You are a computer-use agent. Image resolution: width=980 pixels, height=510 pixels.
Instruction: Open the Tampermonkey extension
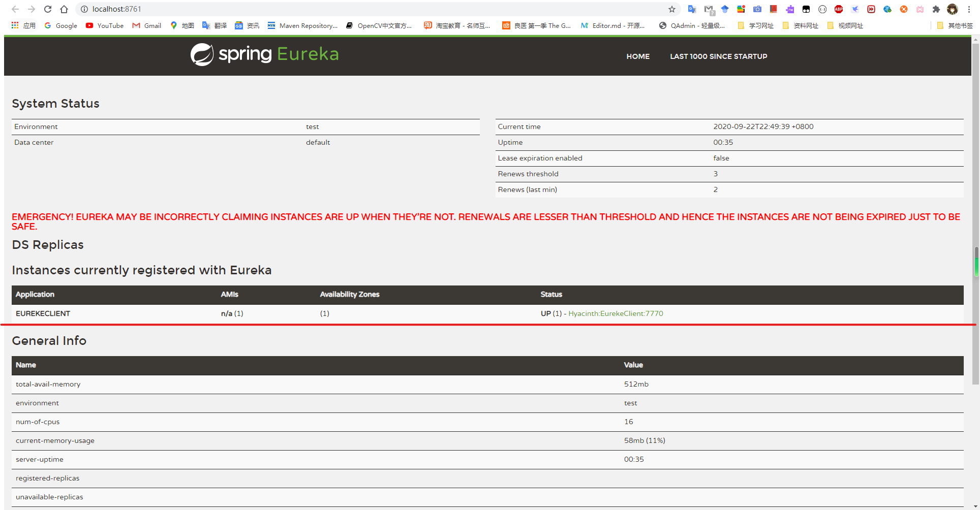tap(806, 9)
